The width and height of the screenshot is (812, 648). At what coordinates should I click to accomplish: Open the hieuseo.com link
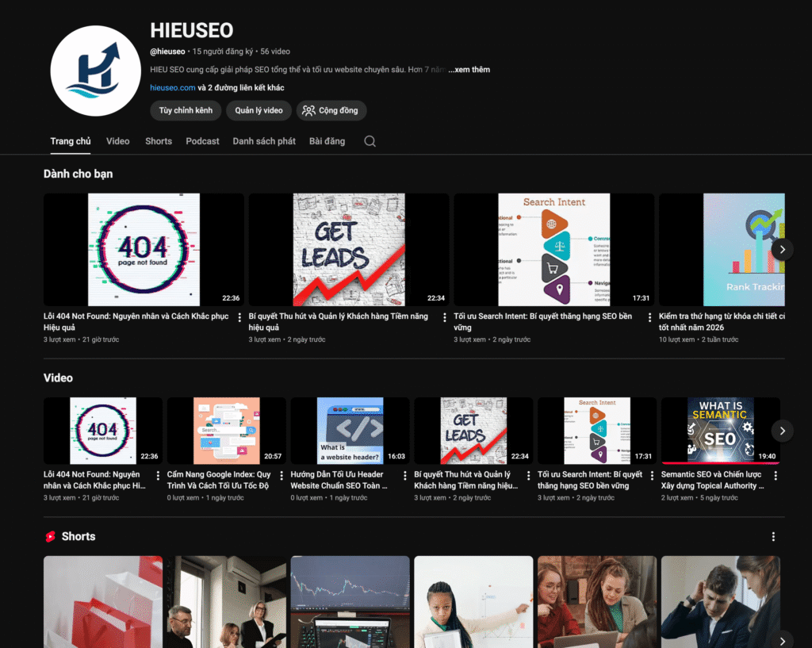click(172, 87)
